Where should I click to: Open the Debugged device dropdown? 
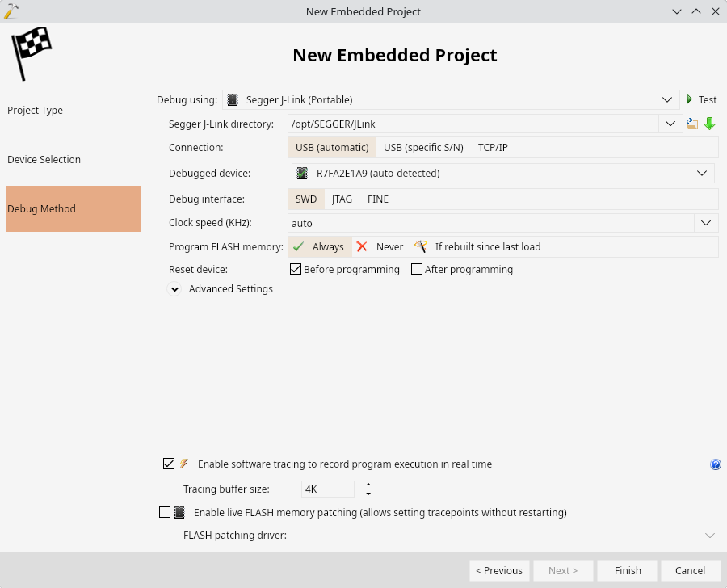(x=503, y=173)
